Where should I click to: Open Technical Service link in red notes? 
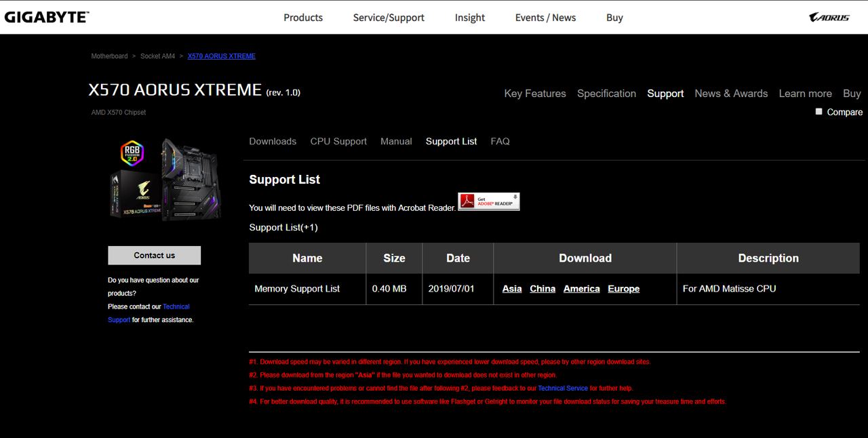(563, 389)
